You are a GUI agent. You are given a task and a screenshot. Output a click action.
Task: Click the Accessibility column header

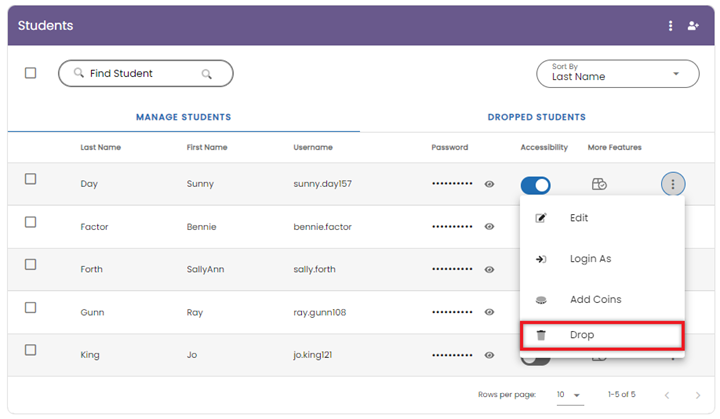click(x=544, y=147)
